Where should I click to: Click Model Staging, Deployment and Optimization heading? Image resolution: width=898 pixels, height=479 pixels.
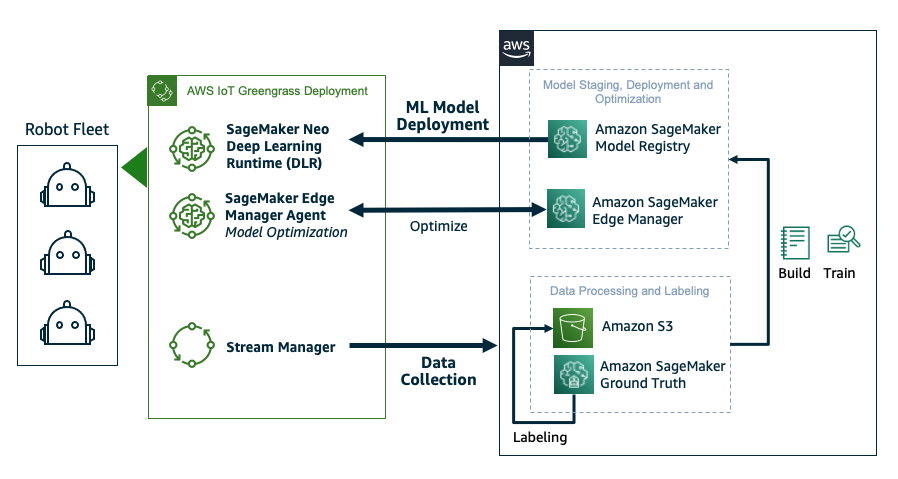[628, 92]
